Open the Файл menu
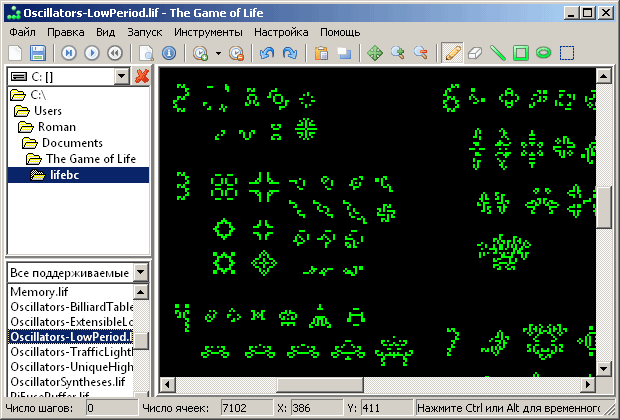This screenshot has height=420, width=620. coord(23,32)
